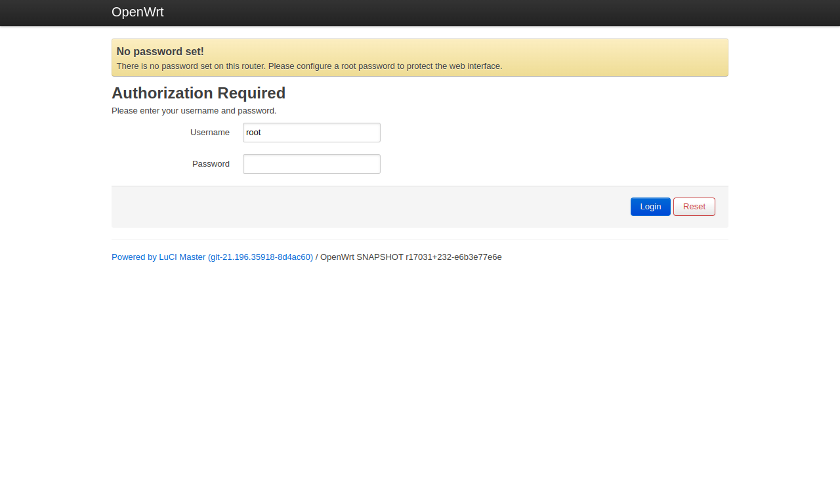Click the 'Please enter your username and password.' text
Screen dimensions: 840x504
[x=194, y=111]
